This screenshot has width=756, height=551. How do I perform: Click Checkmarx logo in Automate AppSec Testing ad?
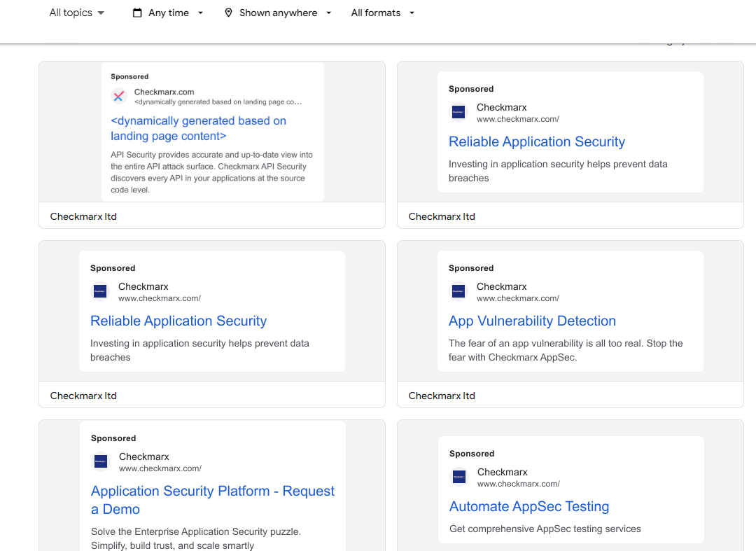click(459, 477)
